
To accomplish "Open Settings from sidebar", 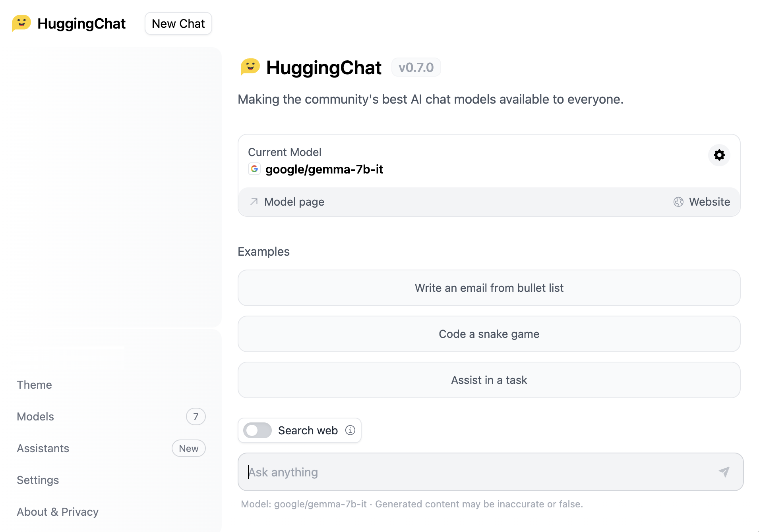I will click(38, 480).
